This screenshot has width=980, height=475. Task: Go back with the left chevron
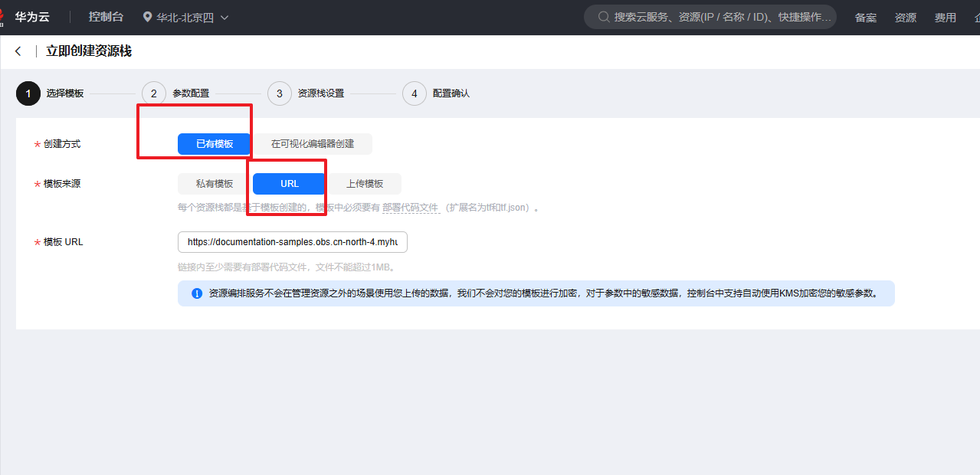coord(18,51)
